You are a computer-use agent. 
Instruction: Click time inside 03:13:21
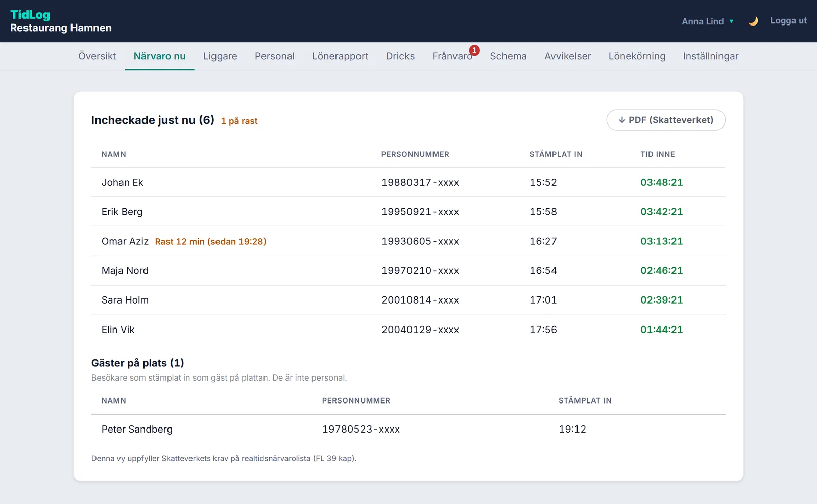pos(662,241)
